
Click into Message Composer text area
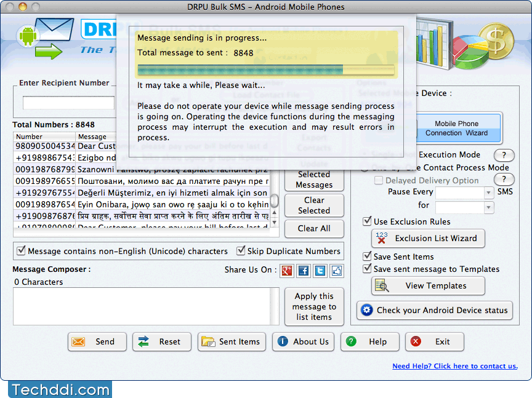point(142,306)
